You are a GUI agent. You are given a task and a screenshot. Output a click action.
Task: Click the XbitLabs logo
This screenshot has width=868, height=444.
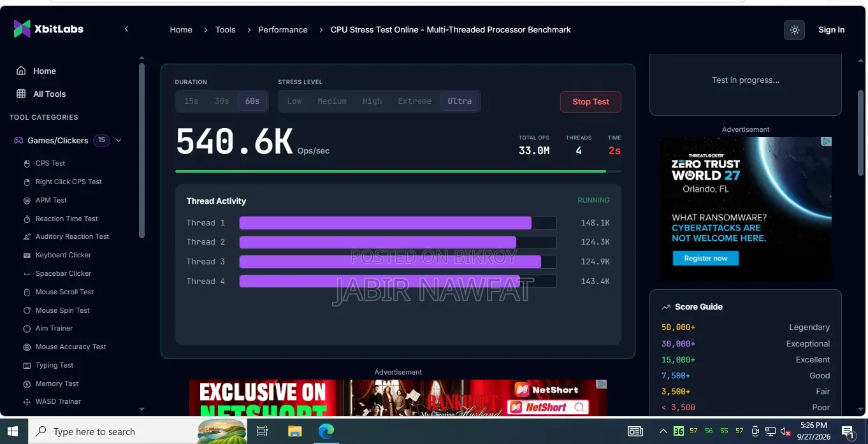48,29
